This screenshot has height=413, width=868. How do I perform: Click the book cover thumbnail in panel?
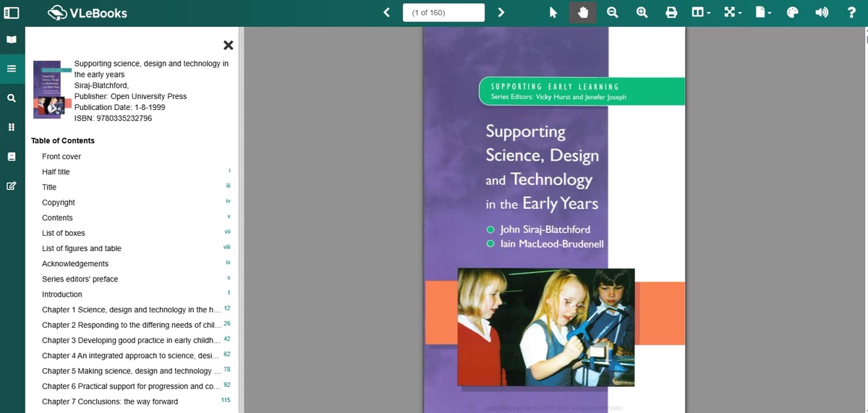pos(52,90)
